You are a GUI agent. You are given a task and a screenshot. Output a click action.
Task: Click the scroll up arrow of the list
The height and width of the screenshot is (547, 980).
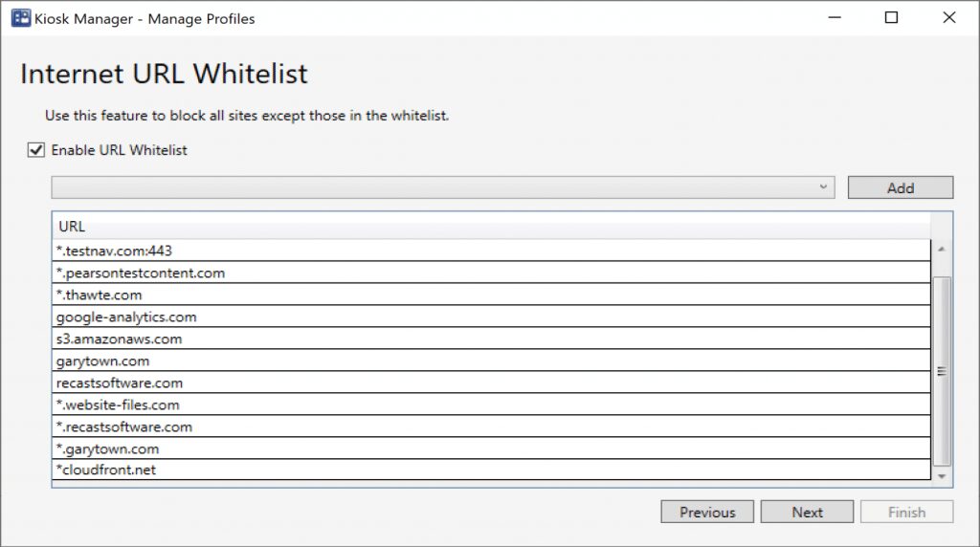click(x=942, y=250)
